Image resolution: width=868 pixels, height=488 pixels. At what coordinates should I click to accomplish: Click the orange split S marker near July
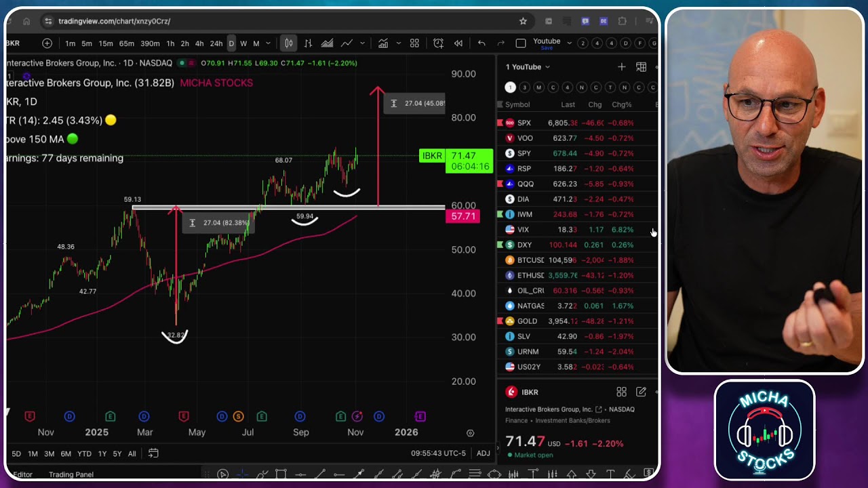pyautogui.click(x=238, y=416)
